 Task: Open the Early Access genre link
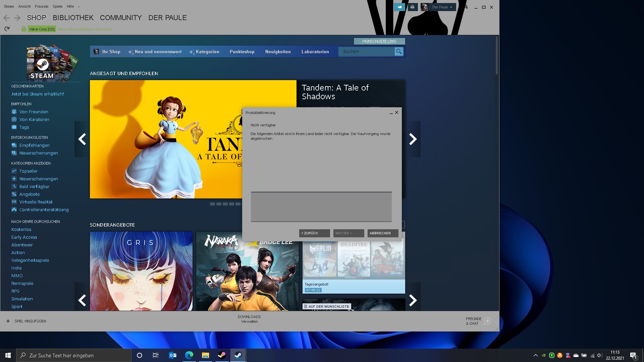click(24, 237)
